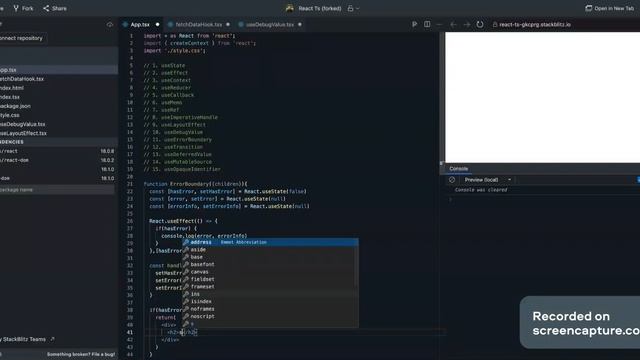Screen dimensions: 640x360
Task: Click the preview back arrow
Action: coord(453,24)
